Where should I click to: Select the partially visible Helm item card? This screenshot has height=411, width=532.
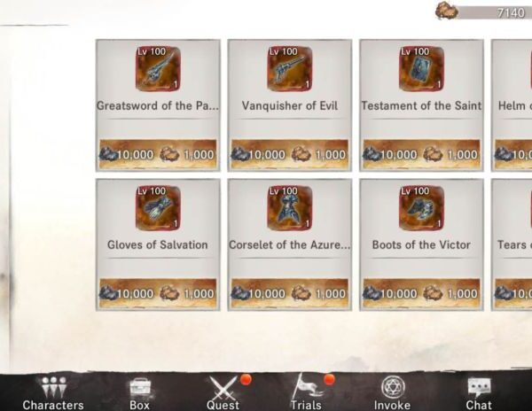click(x=512, y=105)
